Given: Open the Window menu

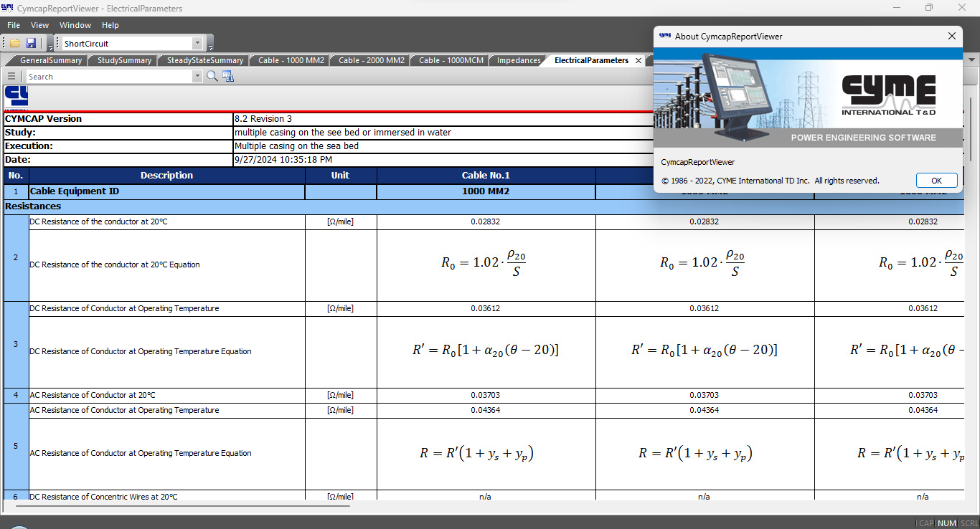Looking at the screenshot, I should pos(75,25).
